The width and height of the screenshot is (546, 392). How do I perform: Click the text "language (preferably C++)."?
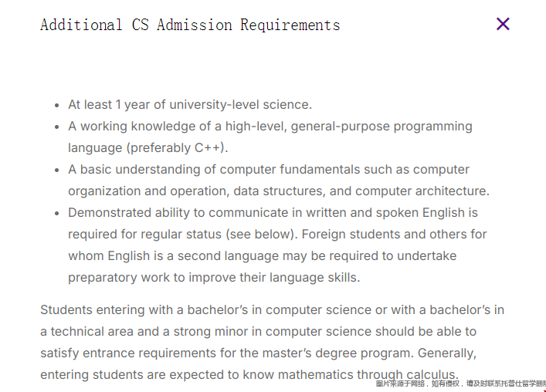148,148
